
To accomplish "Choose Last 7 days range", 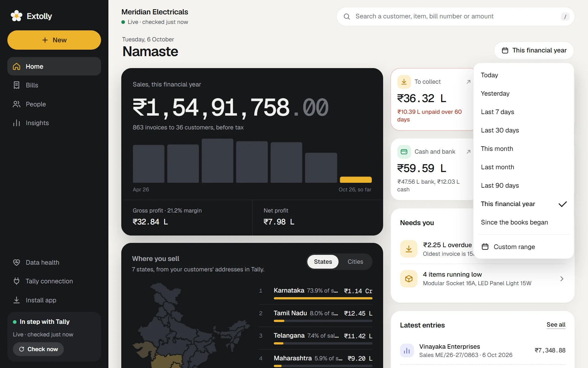I will click(523, 112).
